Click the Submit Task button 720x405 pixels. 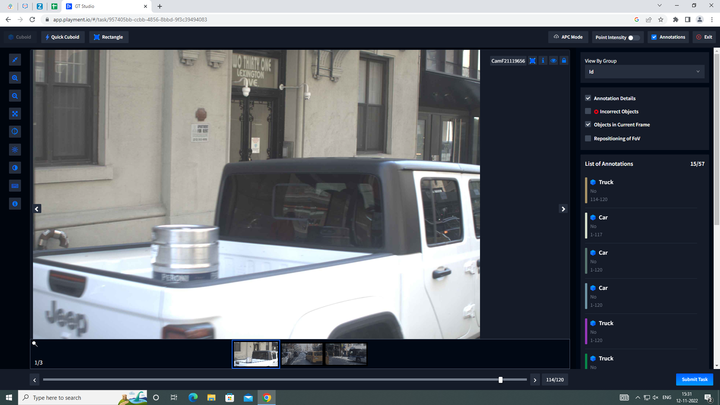pos(694,379)
